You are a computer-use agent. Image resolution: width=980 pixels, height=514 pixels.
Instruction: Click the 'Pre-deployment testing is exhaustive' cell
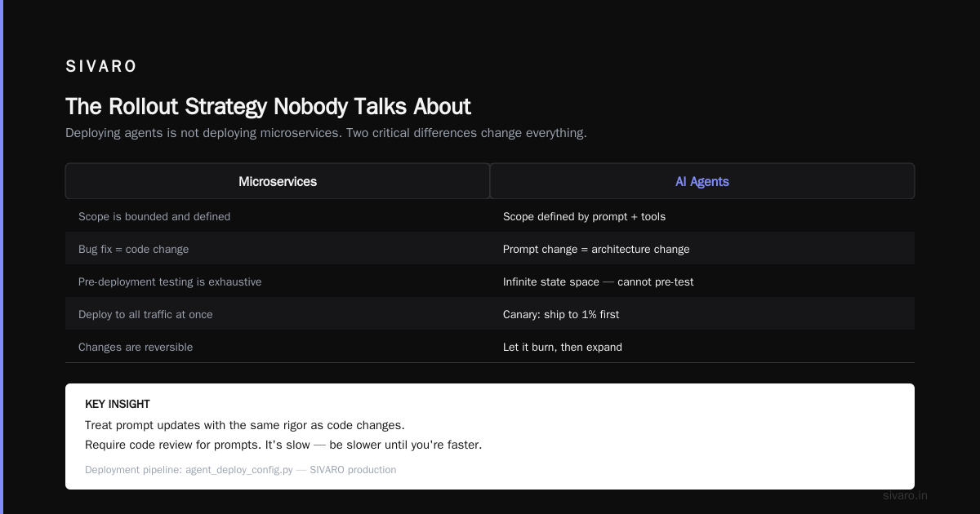click(278, 281)
